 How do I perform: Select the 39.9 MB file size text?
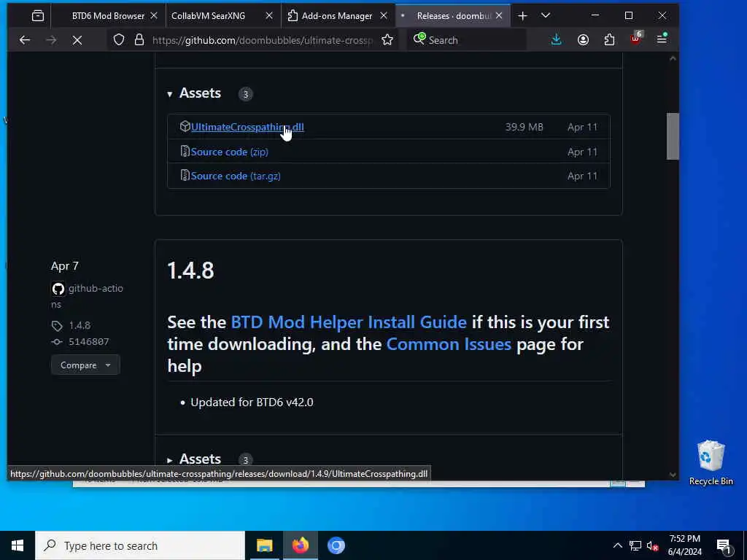tap(524, 127)
